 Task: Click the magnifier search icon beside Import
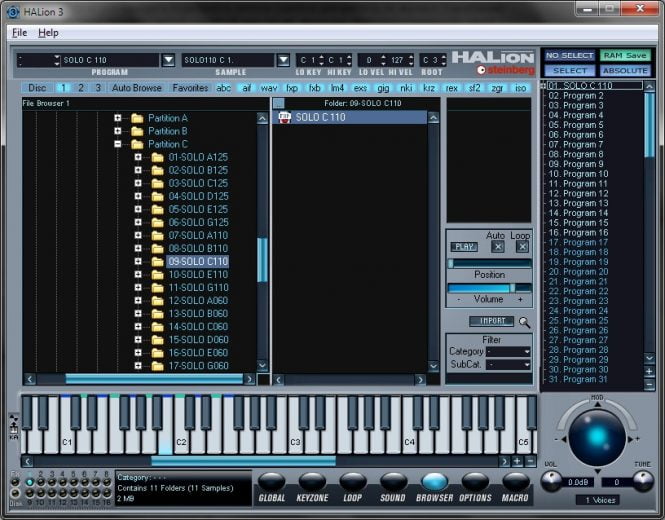click(x=524, y=322)
